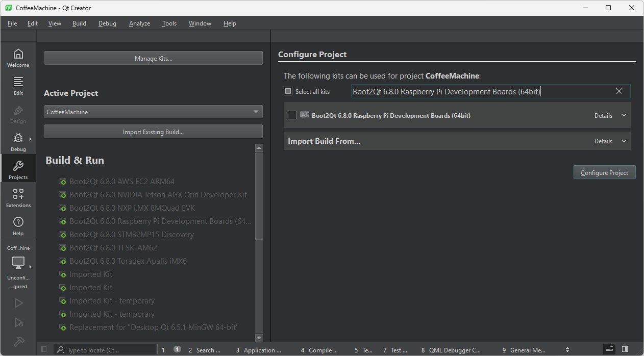Click the Build hammer icon

point(18,342)
